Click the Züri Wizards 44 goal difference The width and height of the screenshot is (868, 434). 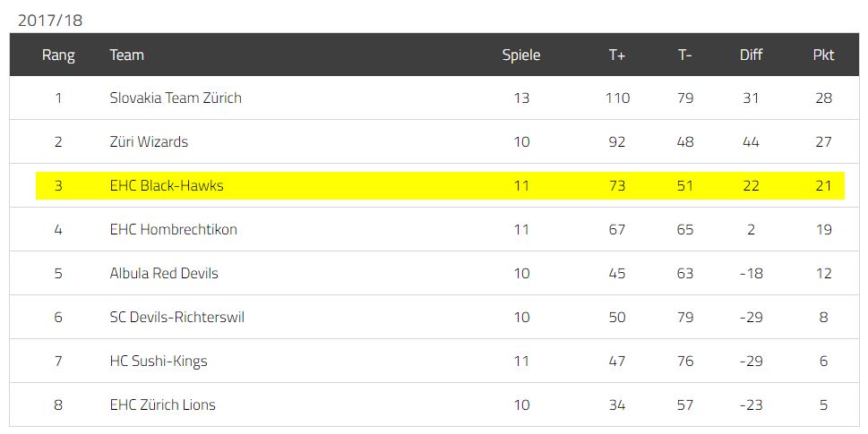click(751, 141)
